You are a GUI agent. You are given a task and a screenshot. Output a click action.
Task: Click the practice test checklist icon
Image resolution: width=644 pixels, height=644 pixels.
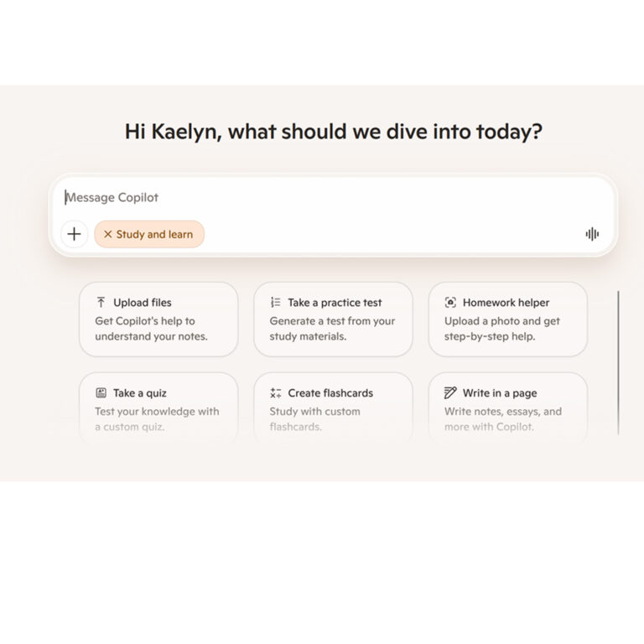point(276,303)
